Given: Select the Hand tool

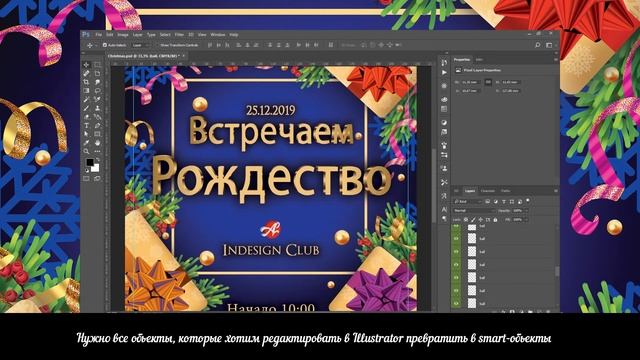Looking at the screenshot, I should (x=97, y=142).
